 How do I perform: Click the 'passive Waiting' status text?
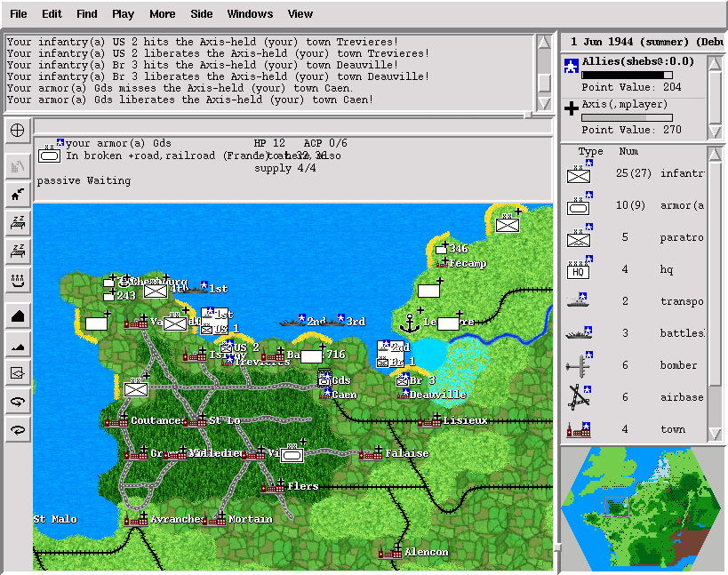(x=84, y=180)
